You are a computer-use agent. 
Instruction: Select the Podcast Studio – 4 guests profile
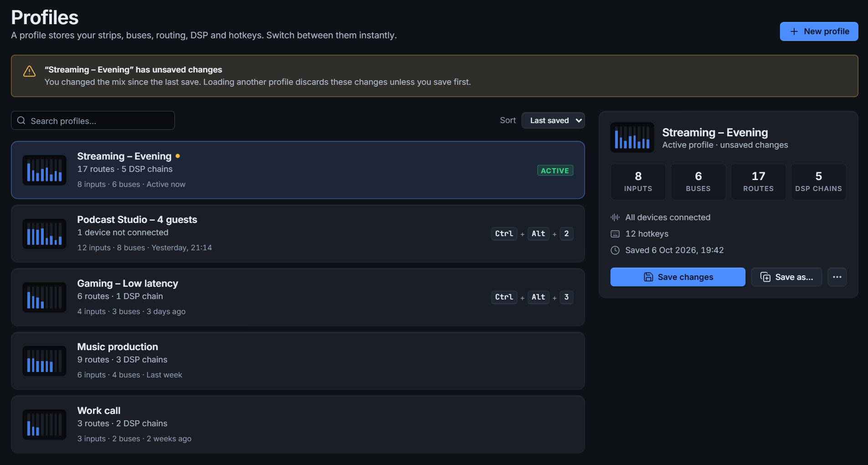point(298,233)
